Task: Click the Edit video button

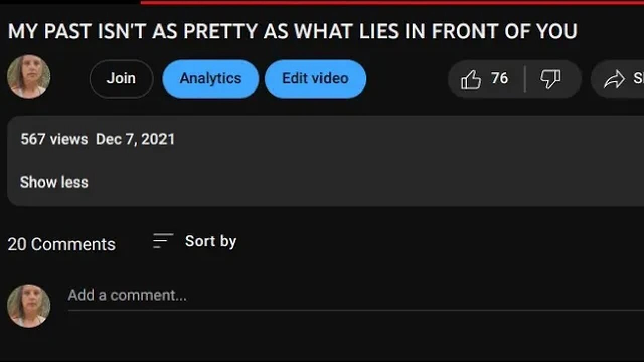Action: point(315,79)
